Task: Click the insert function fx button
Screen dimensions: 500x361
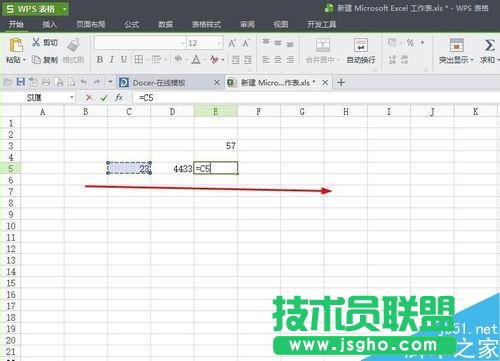Action: click(119, 98)
